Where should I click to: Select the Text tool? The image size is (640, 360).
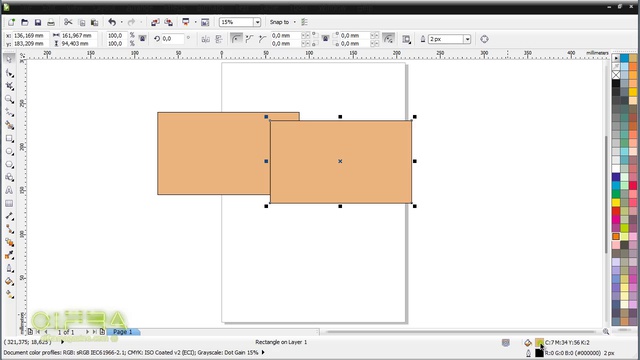coord(9,190)
